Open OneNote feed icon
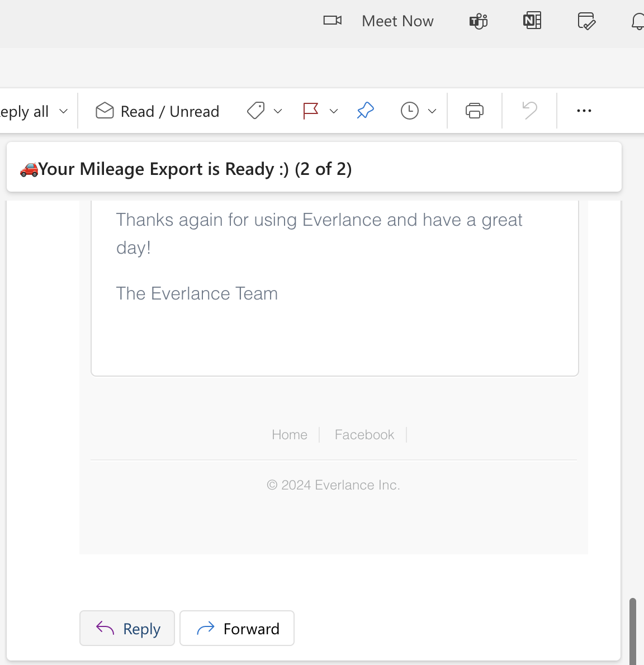The height and width of the screenshot is (665, 644). click(532, 21)
